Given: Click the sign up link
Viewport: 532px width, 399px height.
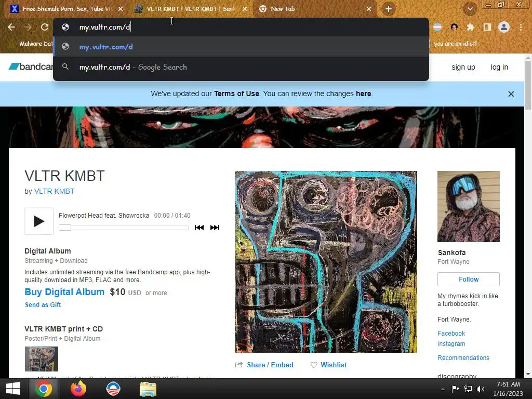Looking at the screenshot, I should pos(463,67).
